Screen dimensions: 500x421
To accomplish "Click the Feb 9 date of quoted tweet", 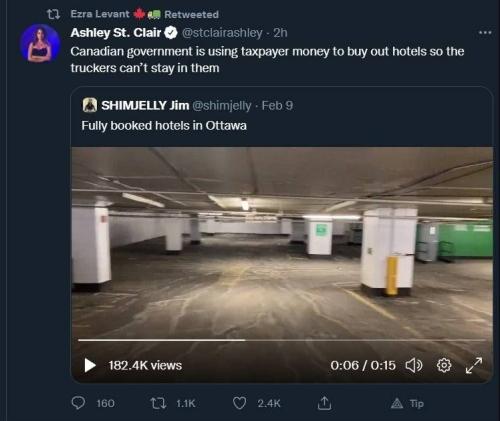I will [x=277, y=105].
